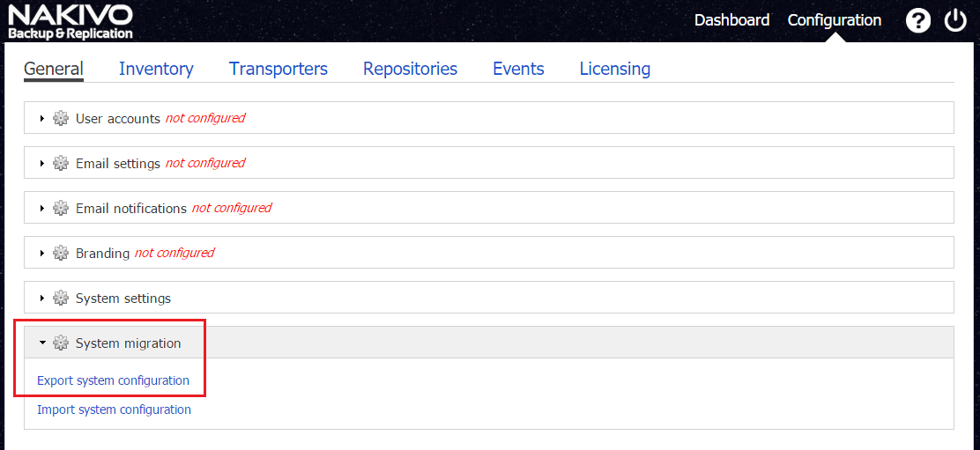
Task: Click the System migration heading text
Action: (128, 343)
